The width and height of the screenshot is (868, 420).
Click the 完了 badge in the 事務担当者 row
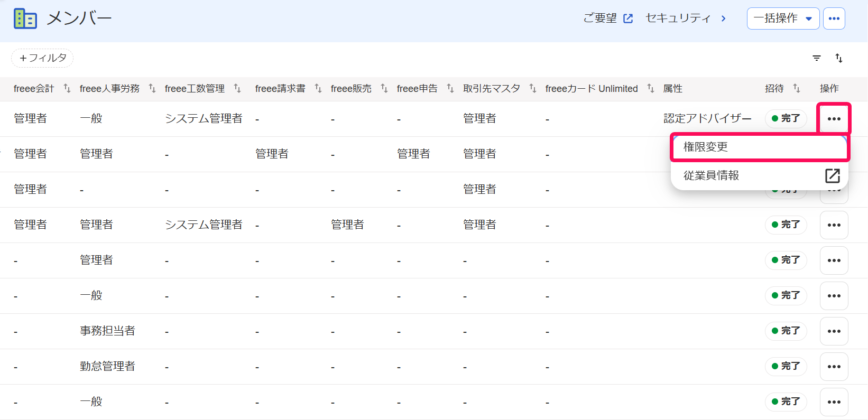click(x=786, y=331)
